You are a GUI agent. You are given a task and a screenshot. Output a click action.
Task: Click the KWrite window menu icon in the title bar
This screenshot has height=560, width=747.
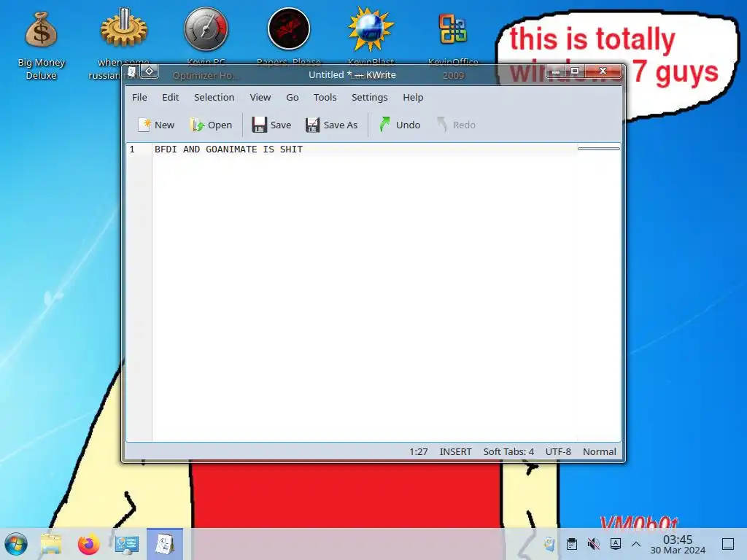(132, 71)
